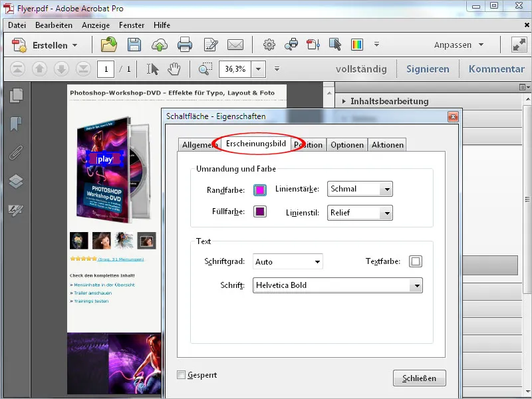
Task: Click the zoom value field 36,3%
Action: pos(235,69)
